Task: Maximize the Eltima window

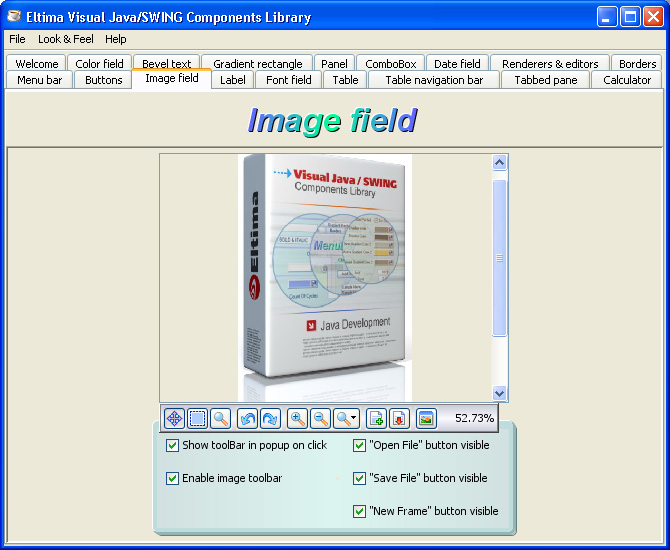Action: tap(630, 17)
